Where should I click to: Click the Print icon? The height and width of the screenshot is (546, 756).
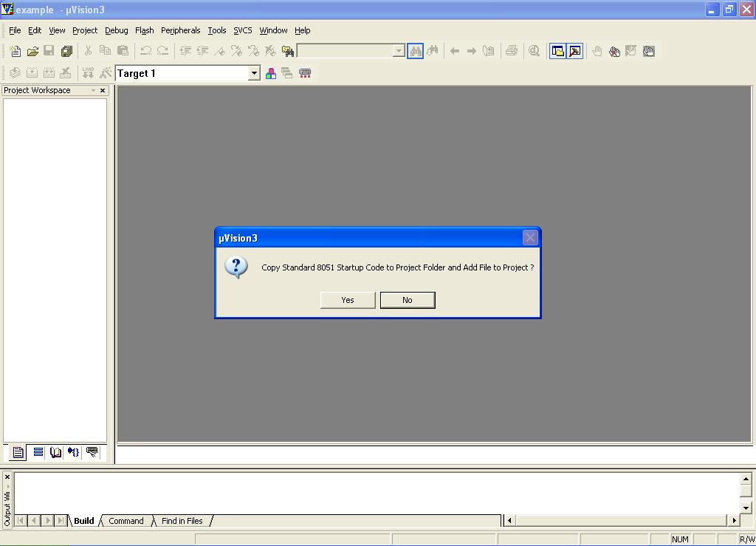[x=511, y=51]
